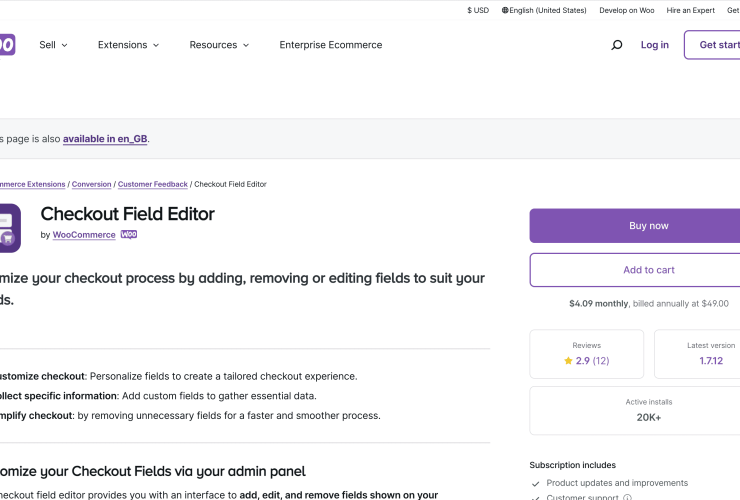
Task: Click the Checkout Field Editor product icon
Action: point(9,228)
